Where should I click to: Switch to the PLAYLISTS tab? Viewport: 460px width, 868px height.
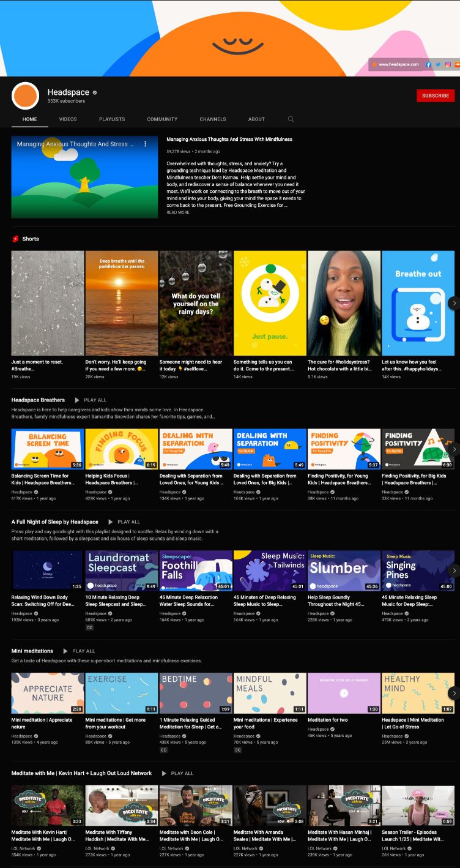(112, 119)
